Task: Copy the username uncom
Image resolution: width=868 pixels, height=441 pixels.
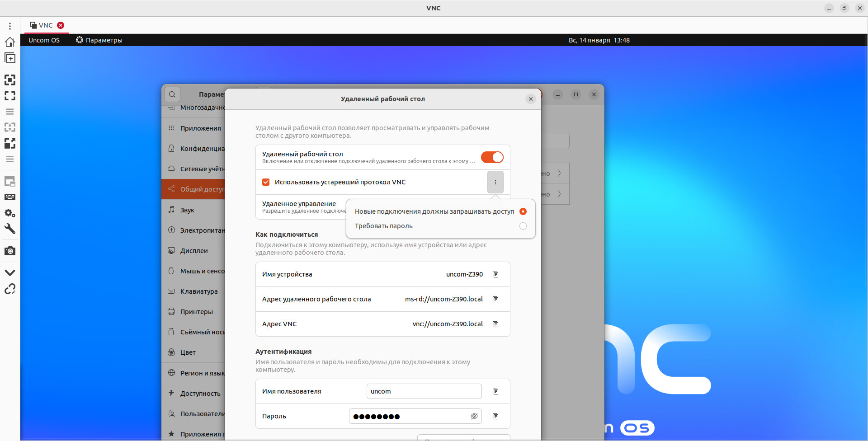Action: point(495,391)
